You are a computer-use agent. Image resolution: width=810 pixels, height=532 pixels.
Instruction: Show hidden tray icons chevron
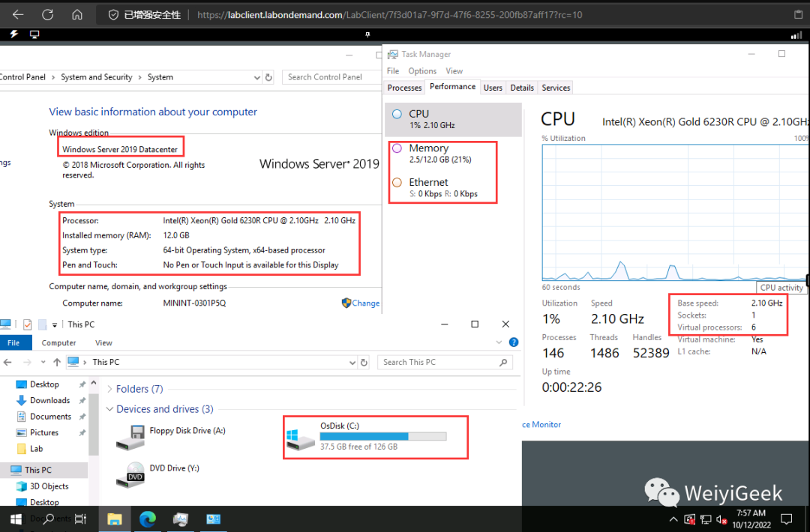point(673,519)
